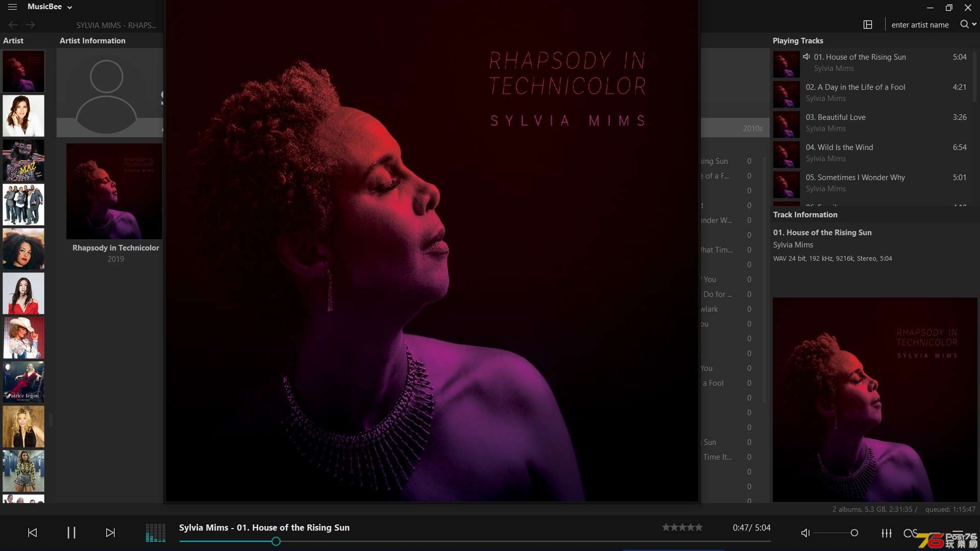Screen dimensions: 980x551
Task: Select the auburn-haired woman artist thumbnail
Action: pos(23,115)
